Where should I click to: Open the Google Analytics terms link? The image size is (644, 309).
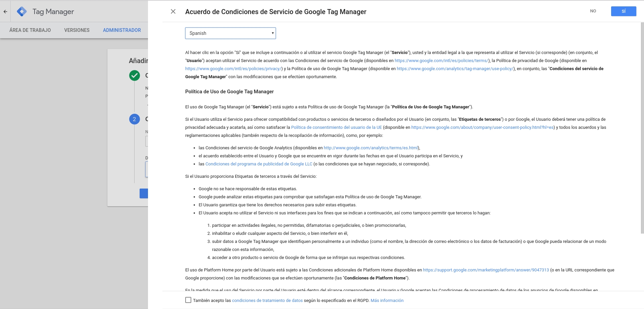coord(371,148)
